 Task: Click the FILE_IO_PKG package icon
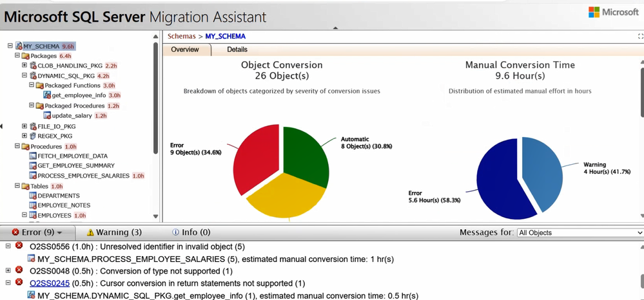point(34,126)
